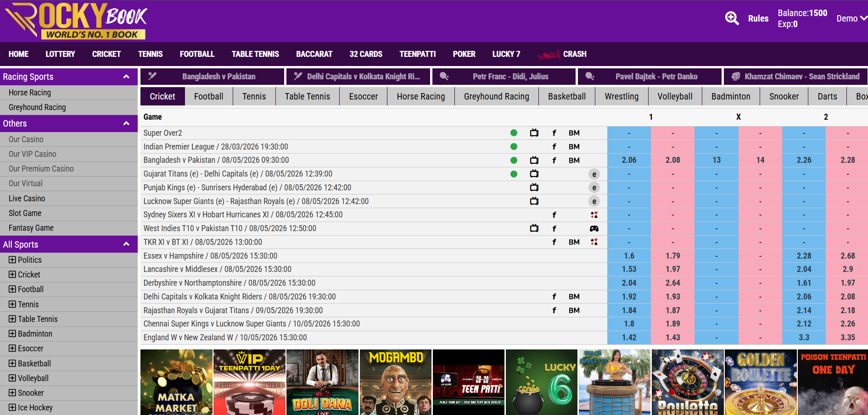Open Live Casino in the sidebar
Viewport: 868px width, 415px height.
69,199
